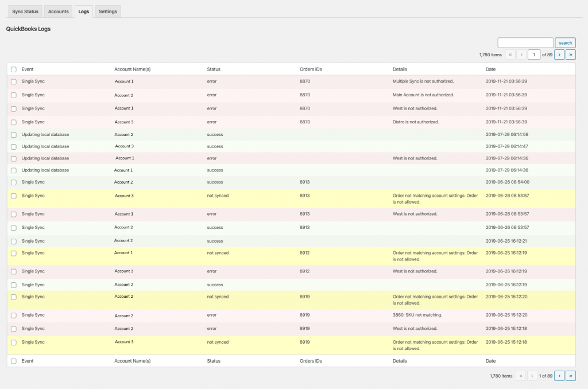Toggle select-all checkbox in table footer
Screen dimensions: 588x389
click(x=14, y=361)
